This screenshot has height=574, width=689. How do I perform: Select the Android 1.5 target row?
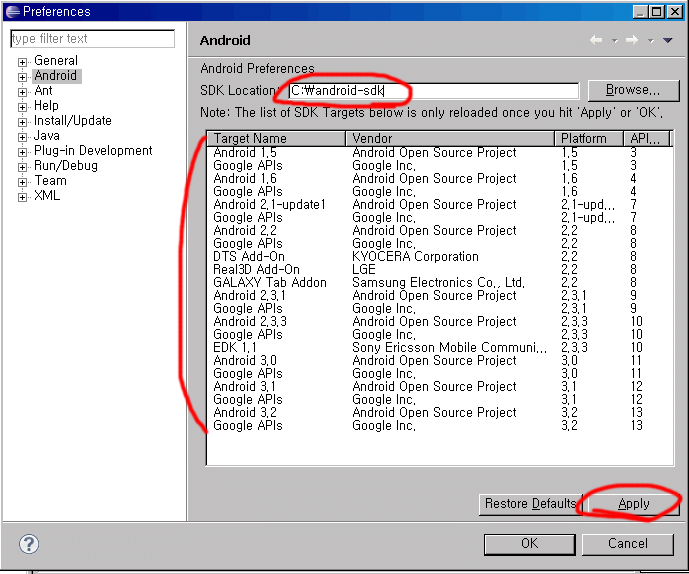tap(439, 153)
